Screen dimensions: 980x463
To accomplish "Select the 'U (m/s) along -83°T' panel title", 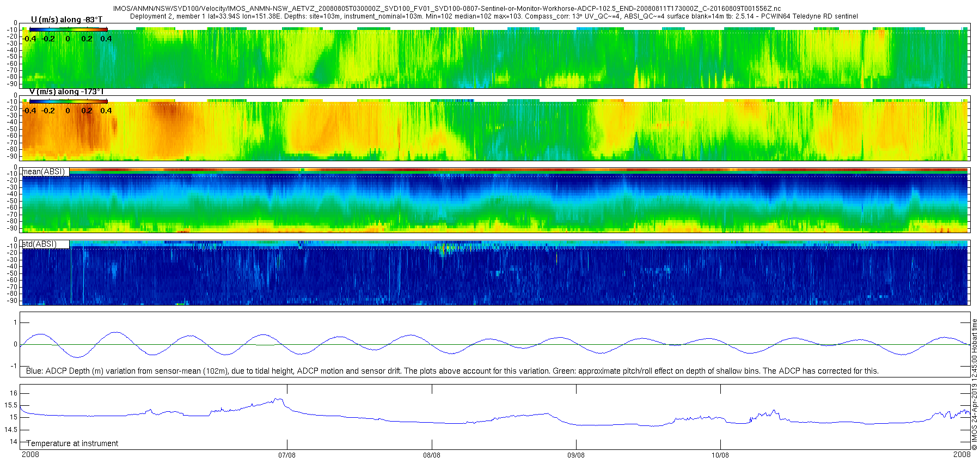I will 66,20.
